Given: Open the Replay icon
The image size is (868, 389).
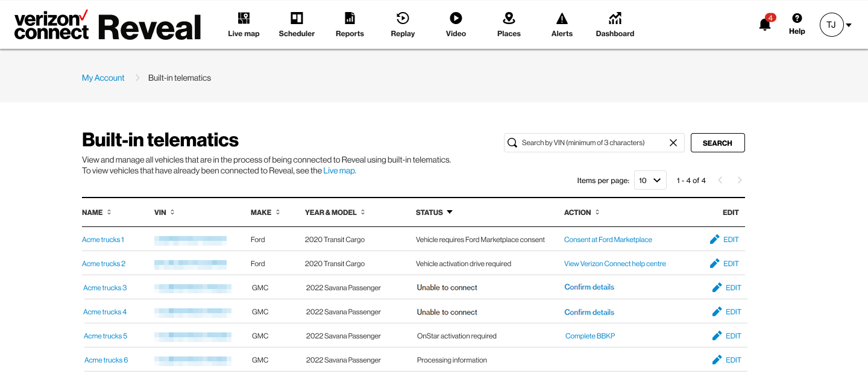Looking at the screenshot, I should click(403, 18).
